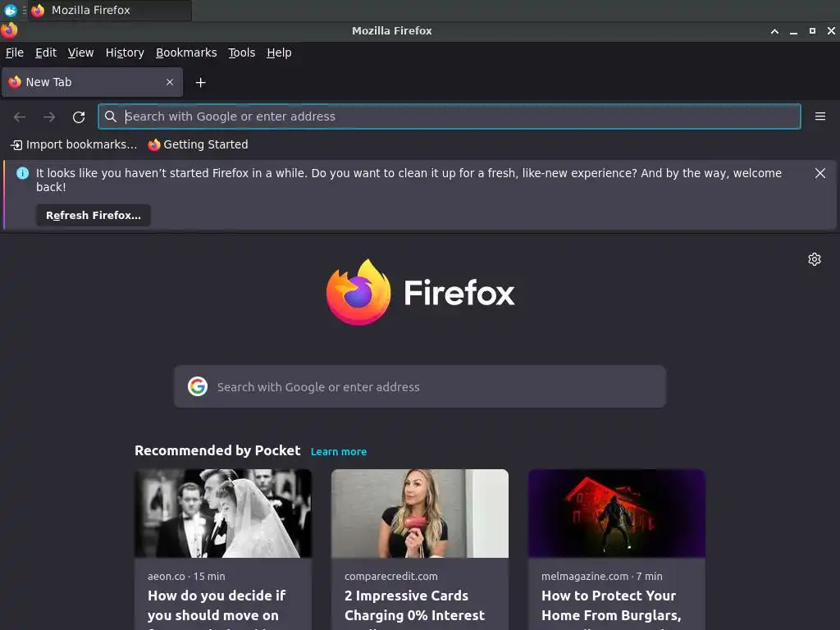Screen dimensions: 840x630
Task: Click the forward navigation arrow
Action: 49,116
